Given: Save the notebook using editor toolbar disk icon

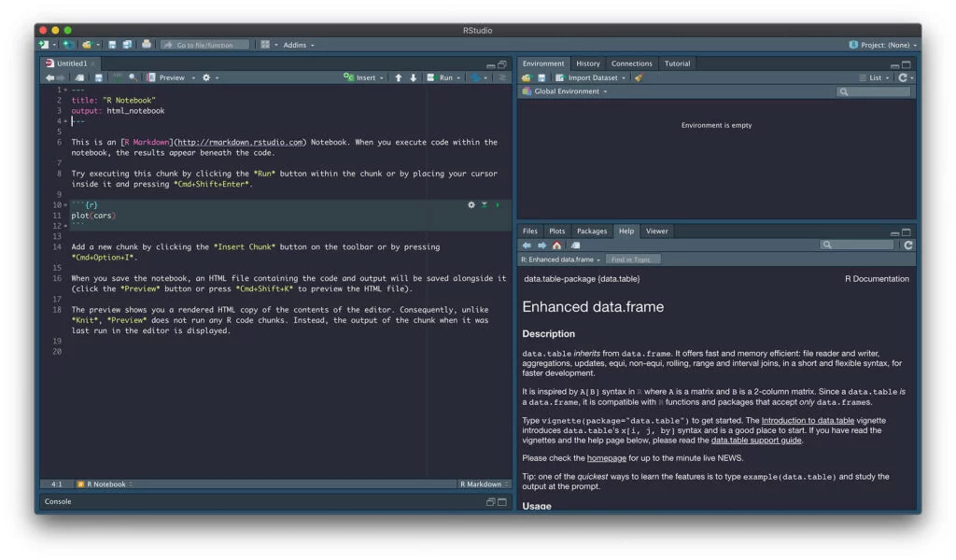Looking at the screenshot, I should [98, 77].
